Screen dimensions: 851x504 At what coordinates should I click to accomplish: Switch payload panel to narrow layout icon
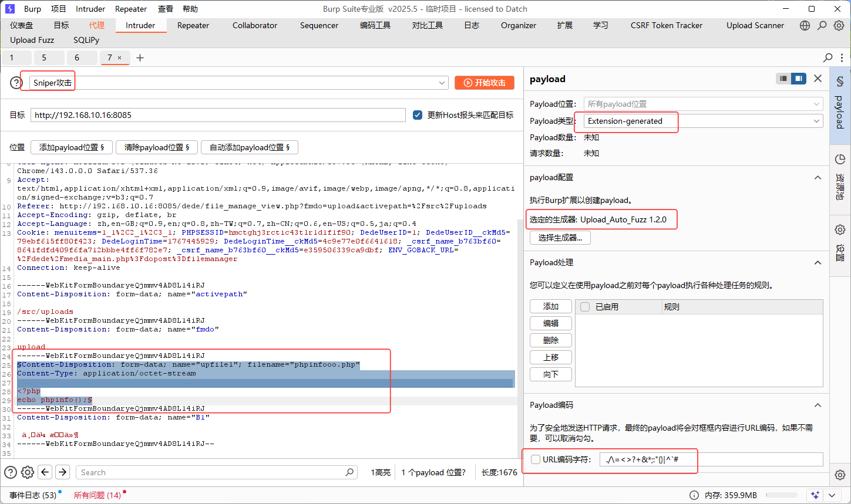tap(783, 79)
